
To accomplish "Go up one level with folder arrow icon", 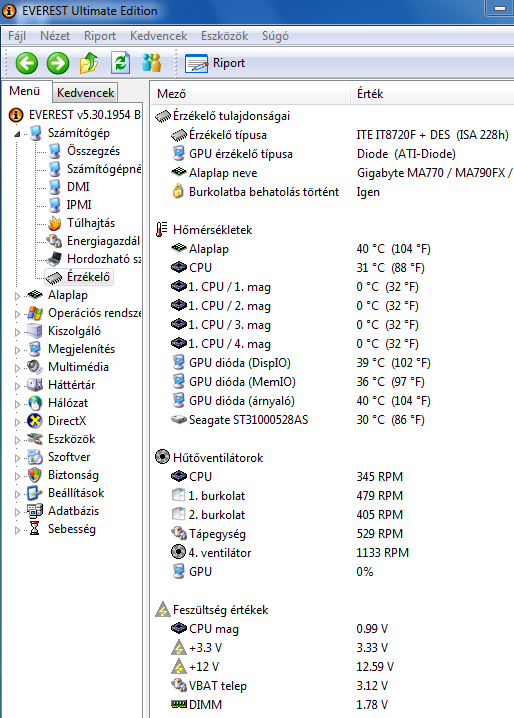I will (x=89, y=63).
